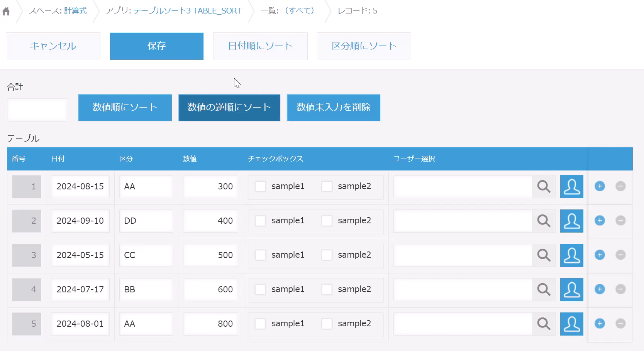Open user picker icon in row 2

[571, 221]
